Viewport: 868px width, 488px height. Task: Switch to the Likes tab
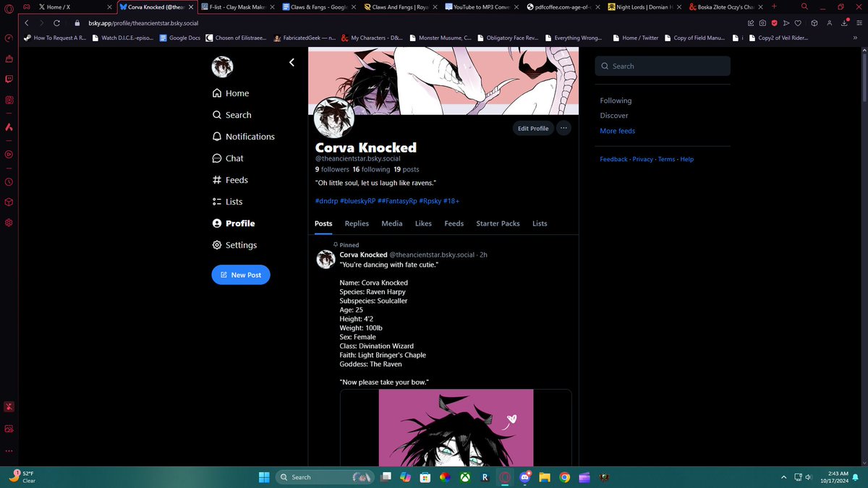[423, 223]
